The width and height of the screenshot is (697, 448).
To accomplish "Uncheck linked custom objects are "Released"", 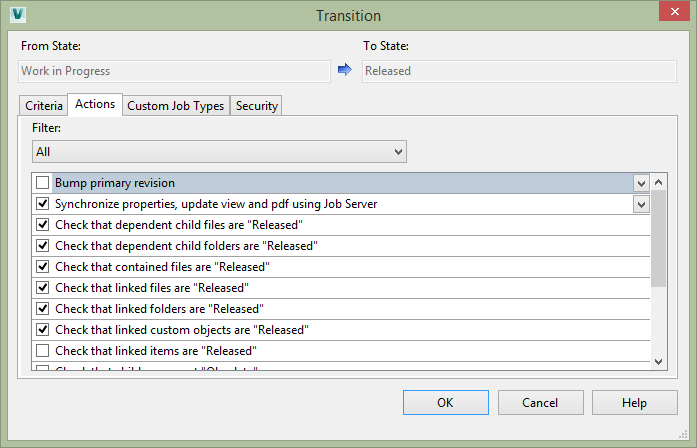I will [x=42, y=330].
